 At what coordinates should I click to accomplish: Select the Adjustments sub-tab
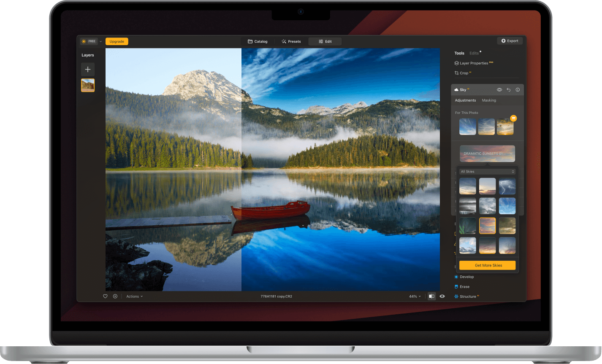(465, 100)
